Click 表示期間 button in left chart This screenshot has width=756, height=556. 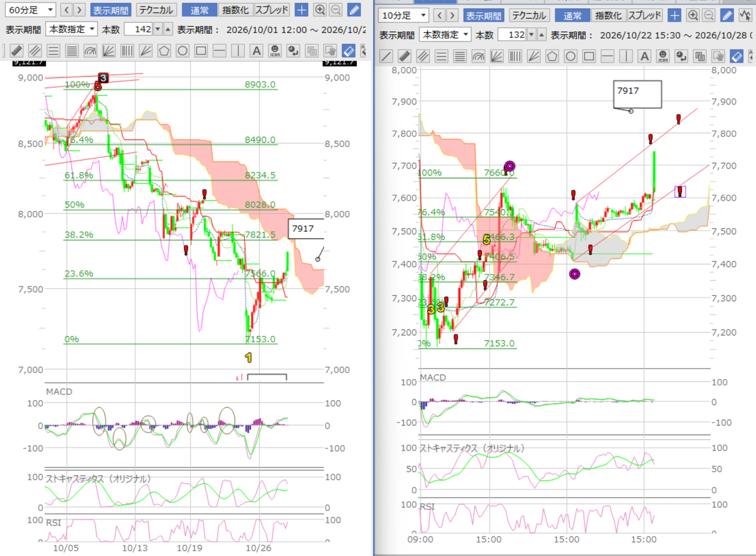(112, 9)
